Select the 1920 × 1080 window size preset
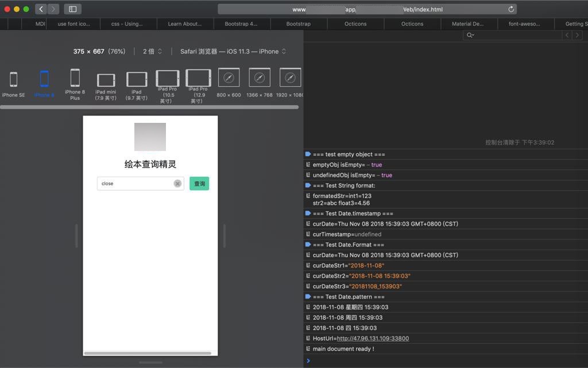The height and width of the screenshot is (368, 588). click(290, 83)
